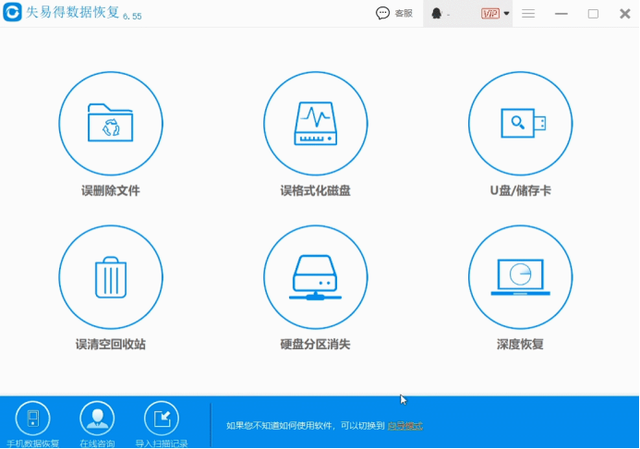Minimize the data recovery window
Viewport: 640px width, 449px height.
561,13
